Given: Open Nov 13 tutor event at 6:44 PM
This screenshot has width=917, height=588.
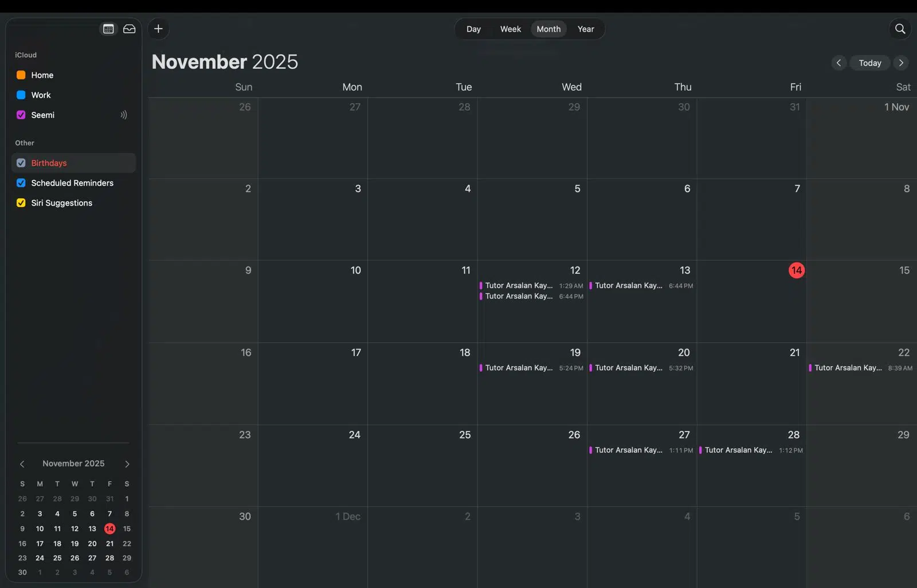Looking at the screenshot, I should [x=642, y=285].
